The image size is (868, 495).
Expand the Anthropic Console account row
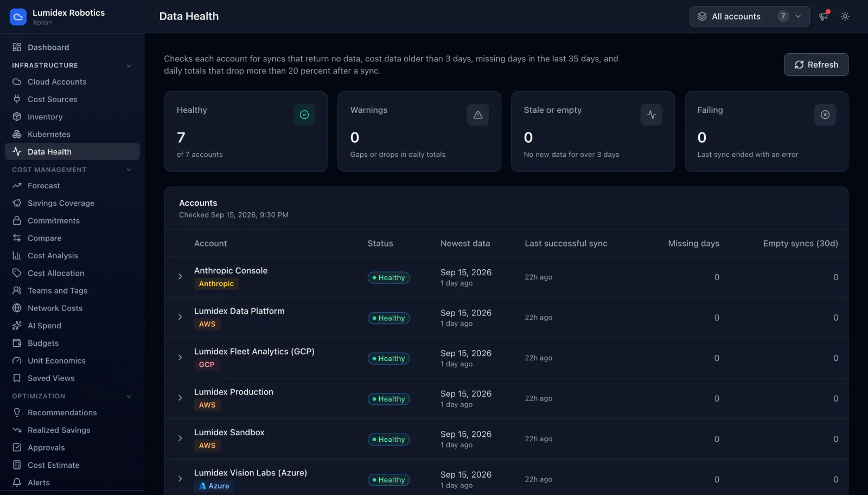coord(180,277)
